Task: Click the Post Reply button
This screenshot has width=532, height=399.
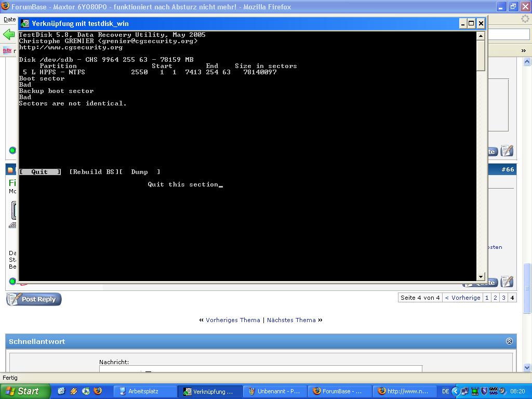Action: [x=34, y=299]
